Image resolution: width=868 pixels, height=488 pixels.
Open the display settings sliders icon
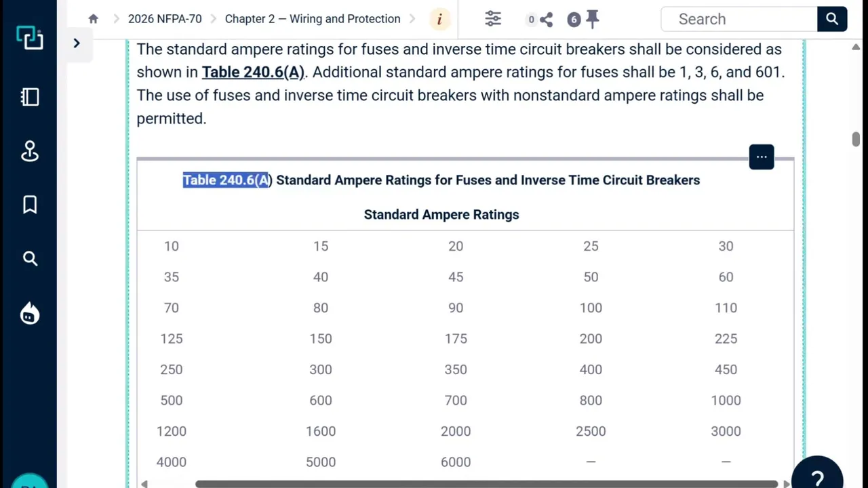(x=493, y=19)
